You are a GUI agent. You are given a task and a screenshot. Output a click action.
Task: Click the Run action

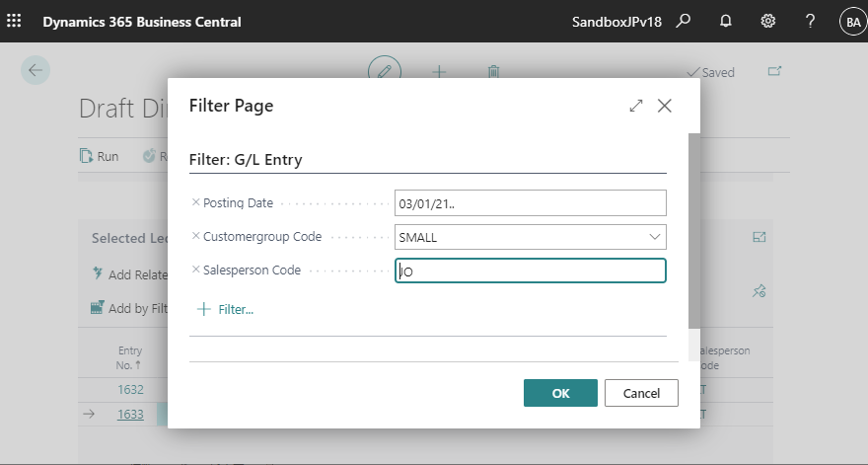100,156
